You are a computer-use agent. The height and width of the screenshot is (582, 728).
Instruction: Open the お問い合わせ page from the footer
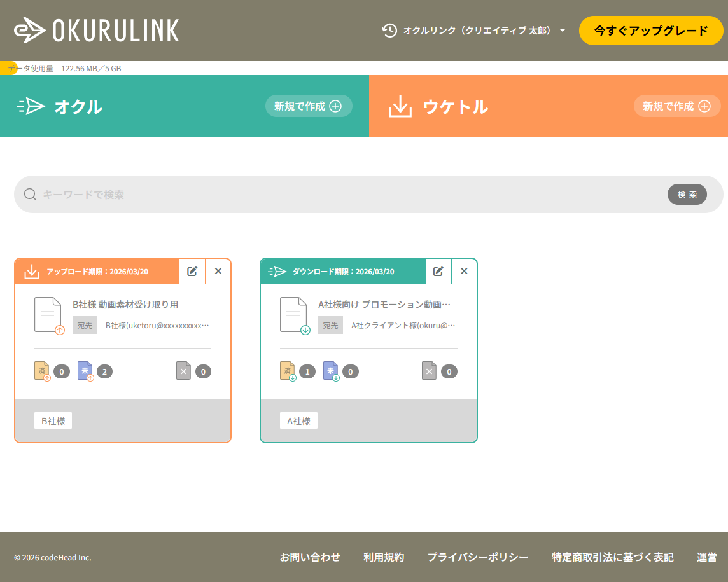coord(311,557)
